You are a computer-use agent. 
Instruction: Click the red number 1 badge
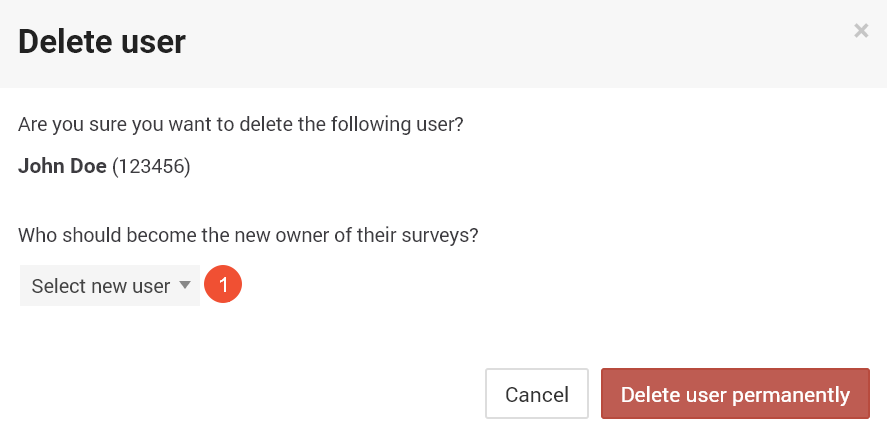223,285
